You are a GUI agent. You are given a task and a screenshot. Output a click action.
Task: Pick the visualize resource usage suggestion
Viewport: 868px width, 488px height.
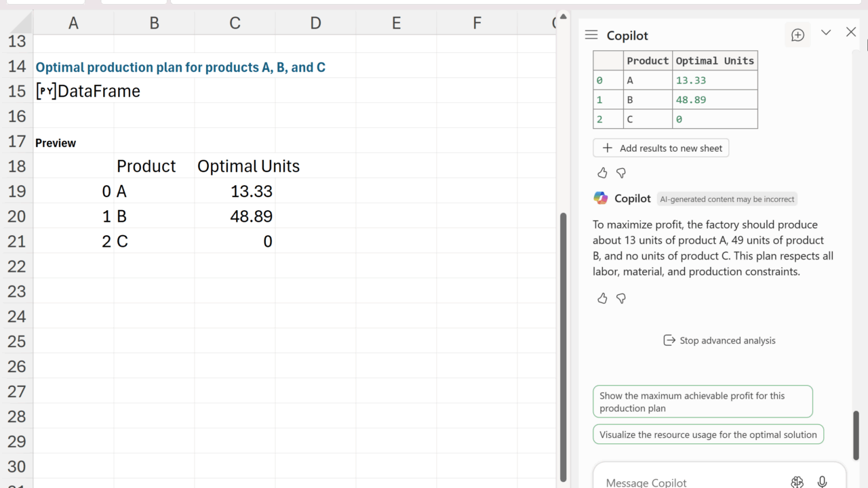[708, 434]
